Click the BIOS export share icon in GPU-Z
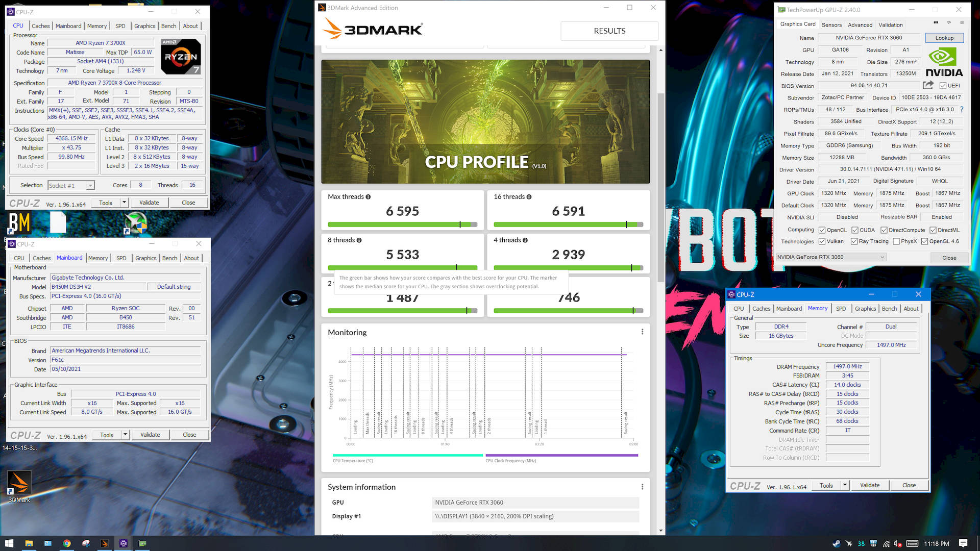Viewport: 980px width, 551px height. (928, 85)
